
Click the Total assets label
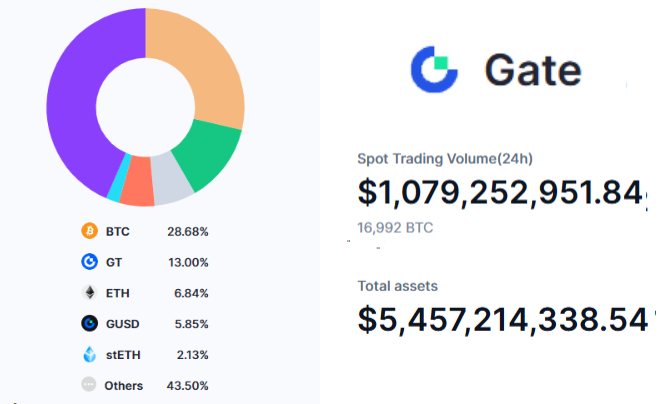(x=397, y=286)
